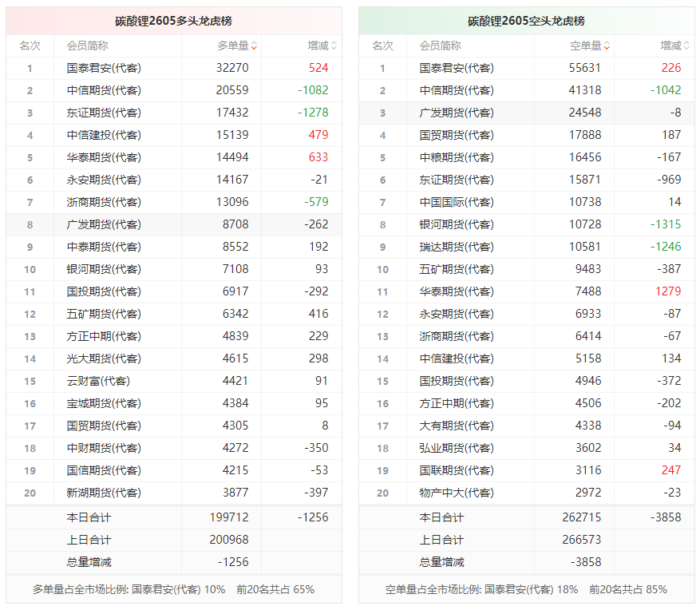Image resolution: width=700 pixels, height=610 pixels.
Task: Click 光大期货(代客) row name
Action: pos(104,358)
